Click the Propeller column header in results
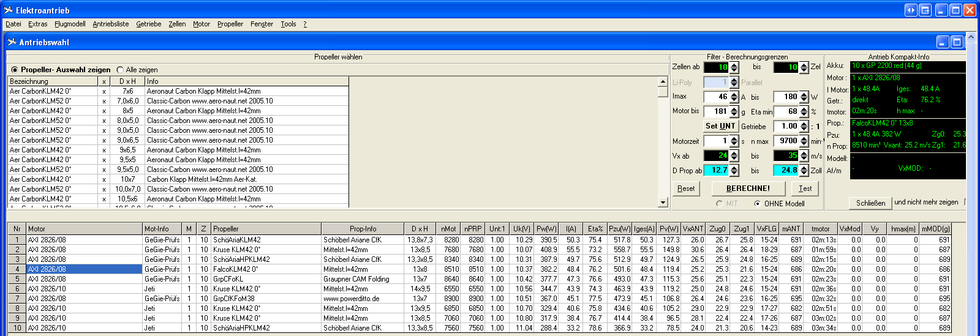 tap(266, 229)
